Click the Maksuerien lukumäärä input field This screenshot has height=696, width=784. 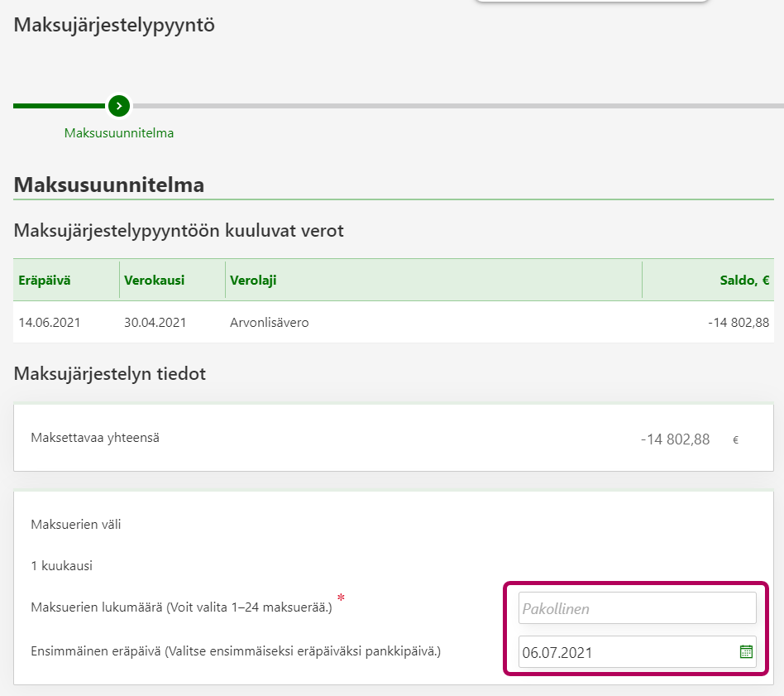tap(637, 608)
